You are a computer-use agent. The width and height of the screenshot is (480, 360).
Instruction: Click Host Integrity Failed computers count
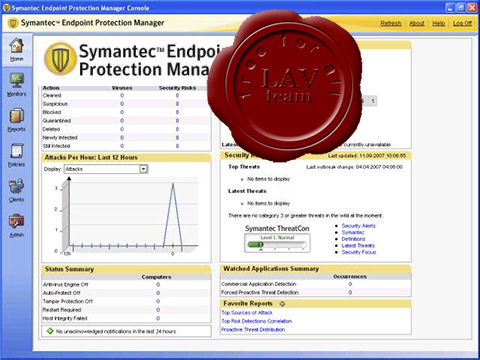158,318
